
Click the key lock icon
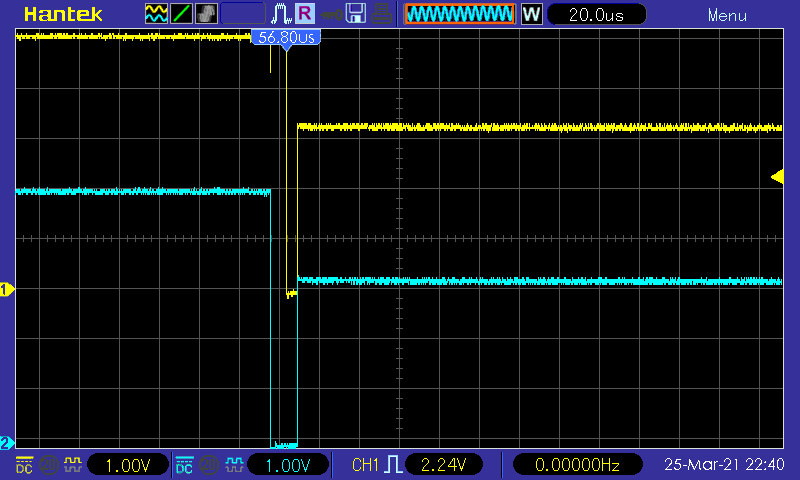tap(331, 15)
